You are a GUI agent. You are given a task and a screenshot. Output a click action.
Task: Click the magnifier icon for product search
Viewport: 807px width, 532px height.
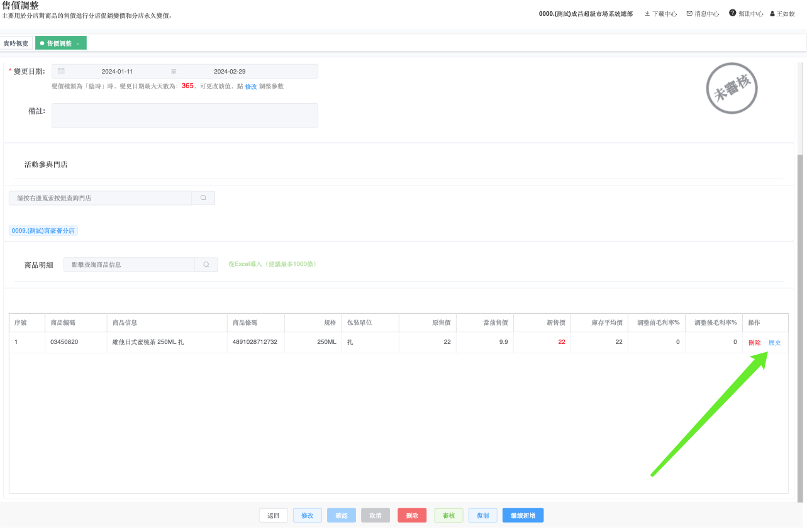[206, 265]
